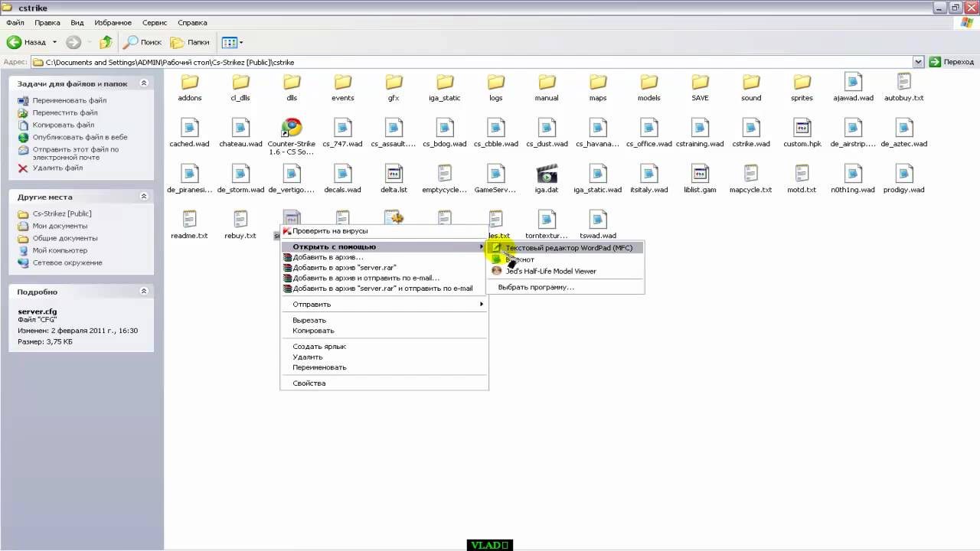980x551 pixels.
Task: Select the motd.txt file icon
Action: pos(802,174)
